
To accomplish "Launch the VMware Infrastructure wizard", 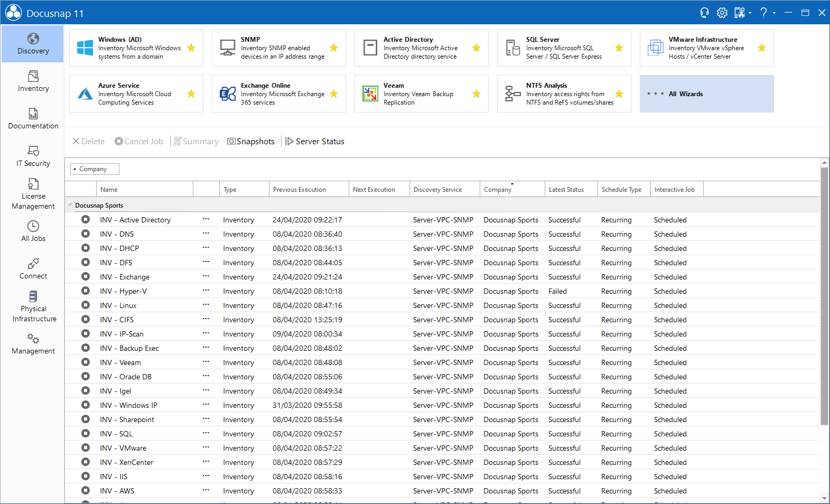I will click(x=707, y=48).
